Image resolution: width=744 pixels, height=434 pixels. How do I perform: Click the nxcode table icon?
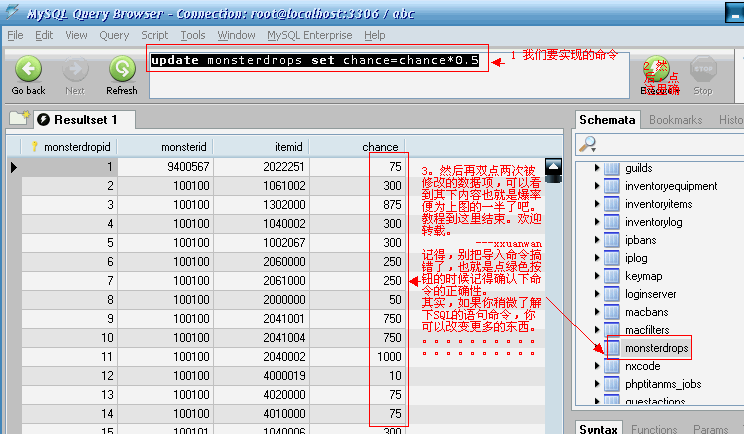pyautogui.click(x=612, y=367)
